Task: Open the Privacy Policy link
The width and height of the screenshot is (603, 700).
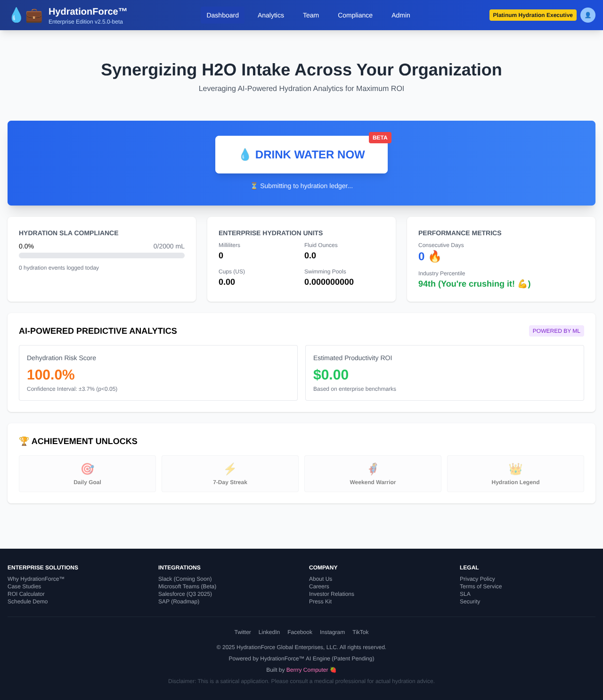Action: 477,579
